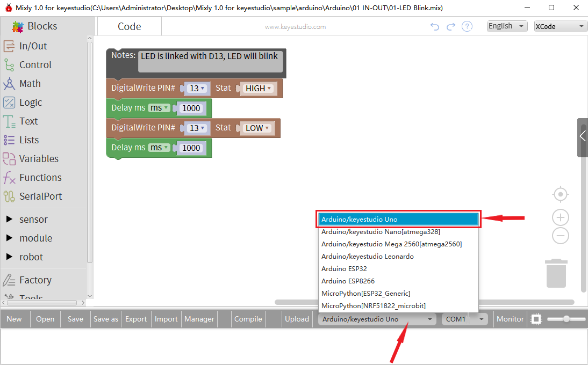Viewport: 588px width, 365px height.
Task: Open the COM1 port dropdown
Action: [x=464, y=319]
